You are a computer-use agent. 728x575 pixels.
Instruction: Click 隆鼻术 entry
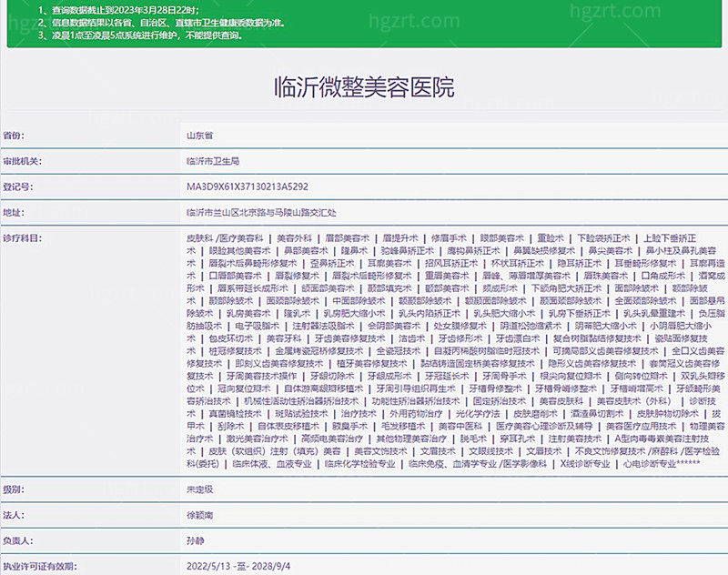click(x=354, y=250)
